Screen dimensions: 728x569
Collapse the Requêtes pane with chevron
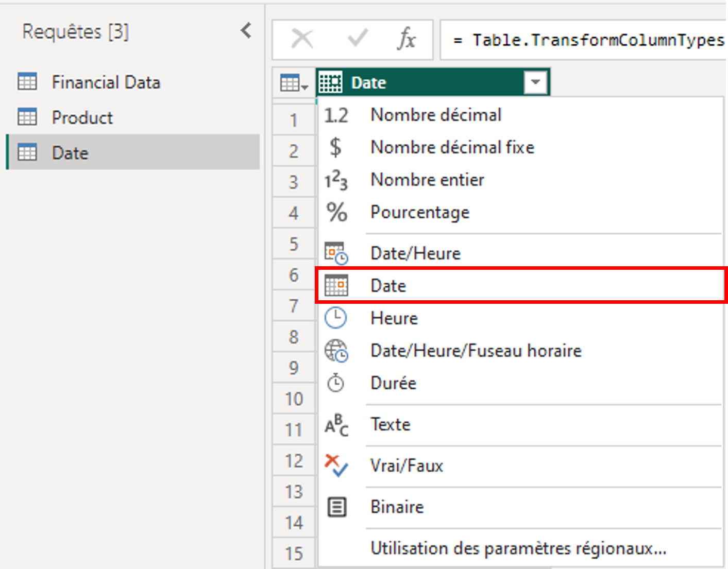coord(246,31)
